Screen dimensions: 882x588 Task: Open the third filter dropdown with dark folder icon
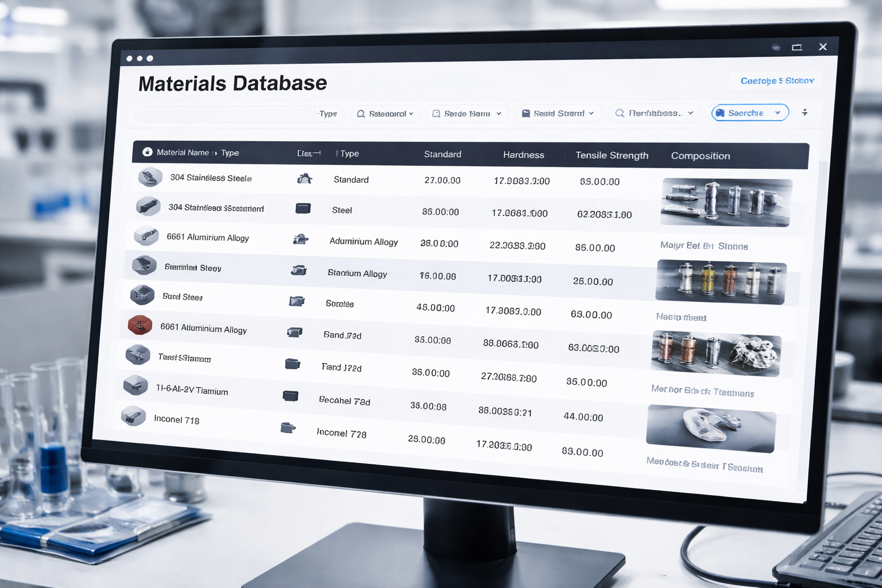[558, 114]
